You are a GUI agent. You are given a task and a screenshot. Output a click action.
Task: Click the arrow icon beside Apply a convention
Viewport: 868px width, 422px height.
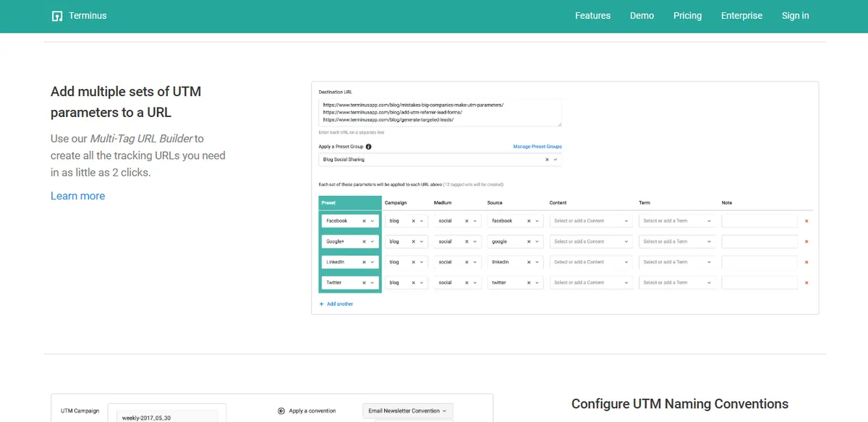coord(281,411)
